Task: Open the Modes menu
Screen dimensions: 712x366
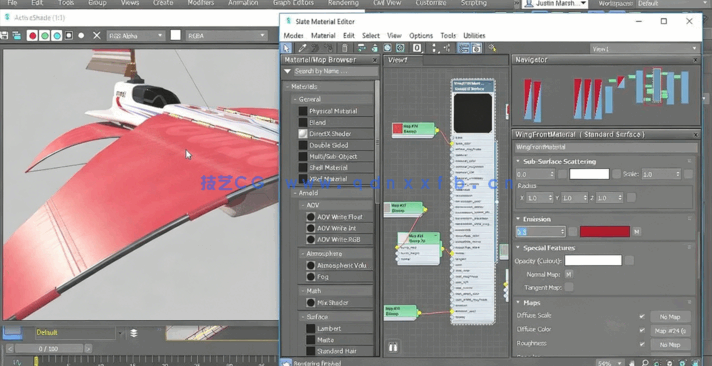Action: pos(293,35)
